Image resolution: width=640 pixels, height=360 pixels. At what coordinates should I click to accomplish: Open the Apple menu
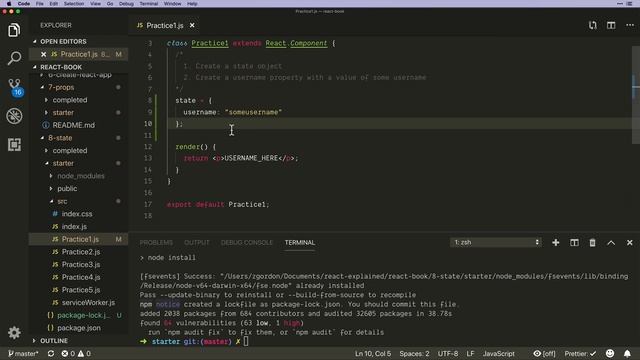click(x=9, y=4)
